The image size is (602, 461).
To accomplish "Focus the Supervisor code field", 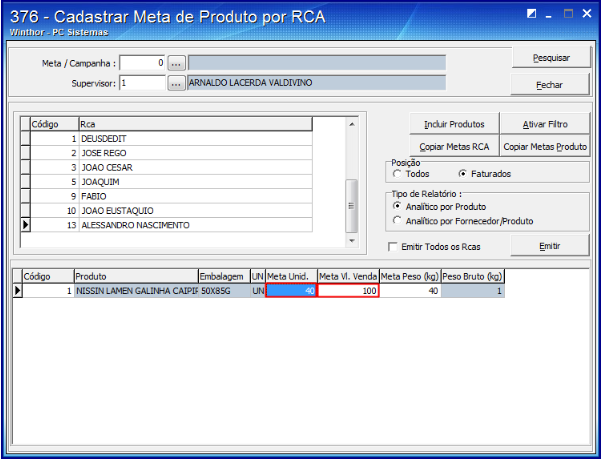I will point(142,83).
